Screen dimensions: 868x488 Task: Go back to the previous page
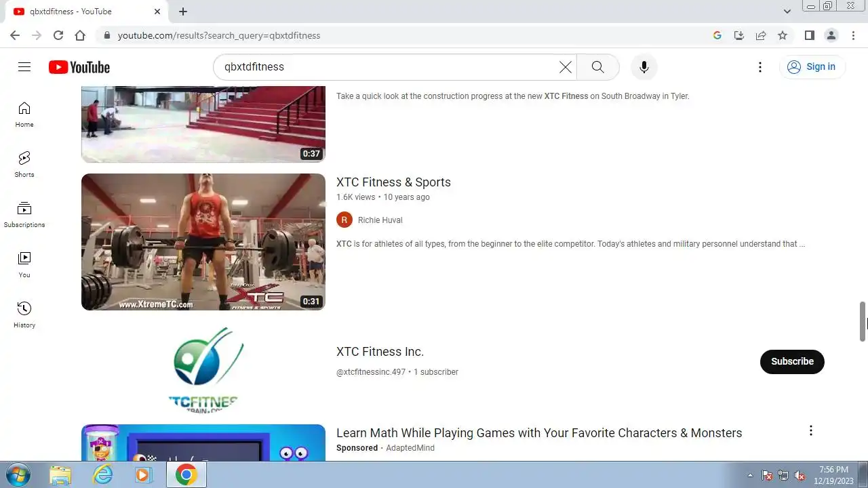15,35
